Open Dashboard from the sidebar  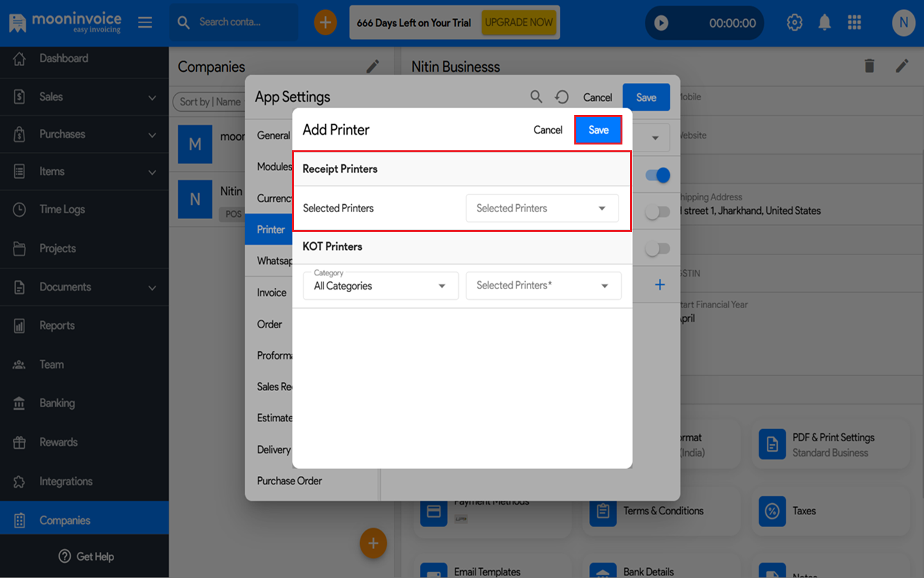click(84, 58)
